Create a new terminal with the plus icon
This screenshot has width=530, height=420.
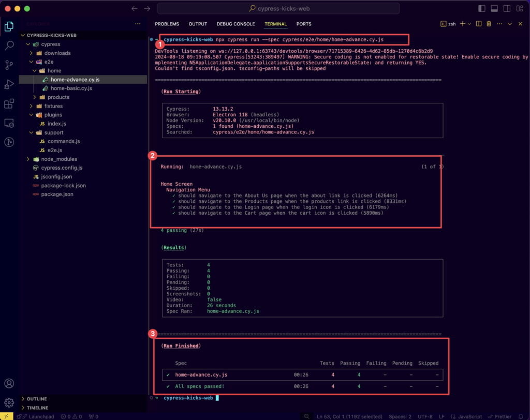point(463,24)
